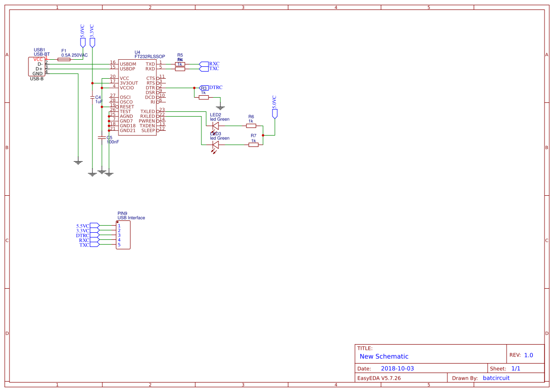This screenshot has width=554, height=392.
Task: Click the RXC net port next to R5
Action: click(x=204, y=64)
